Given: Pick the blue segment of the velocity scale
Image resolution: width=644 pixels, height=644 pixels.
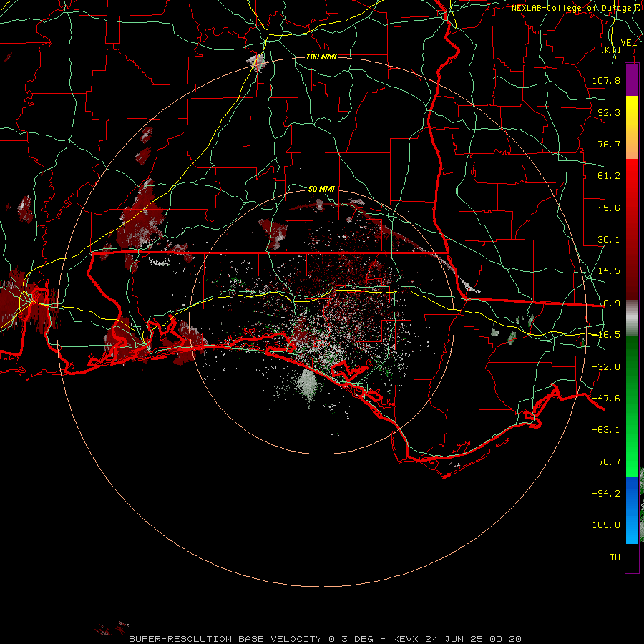Looking at the screenshot, I should click(x=632, y=510).
